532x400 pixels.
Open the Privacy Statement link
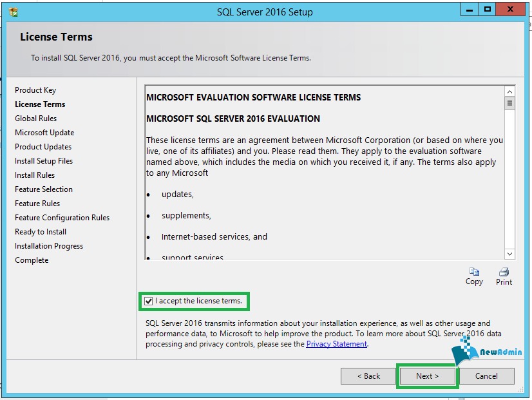336,344
